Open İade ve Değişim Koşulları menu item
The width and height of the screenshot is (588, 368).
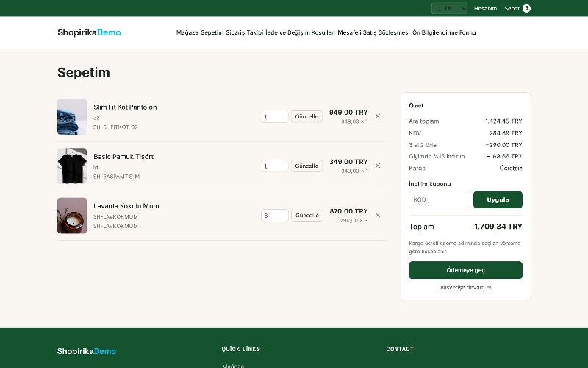point(300,32)
